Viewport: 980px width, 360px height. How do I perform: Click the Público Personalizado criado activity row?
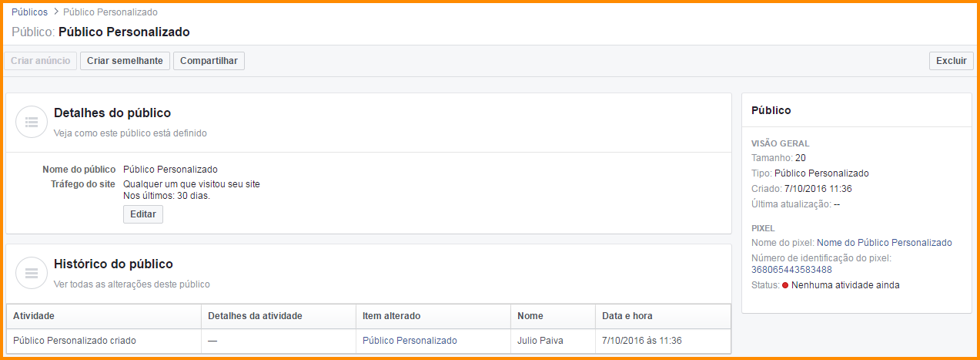tap(75, 341)
